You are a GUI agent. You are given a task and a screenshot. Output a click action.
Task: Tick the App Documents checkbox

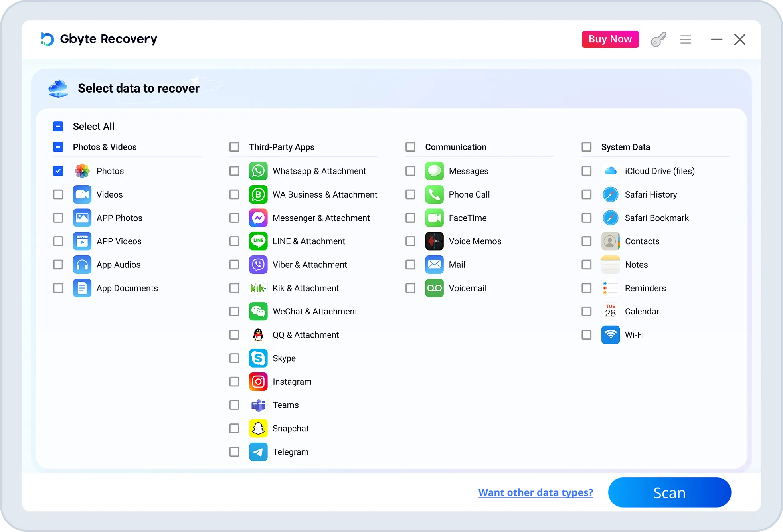[x=58, y=288]
